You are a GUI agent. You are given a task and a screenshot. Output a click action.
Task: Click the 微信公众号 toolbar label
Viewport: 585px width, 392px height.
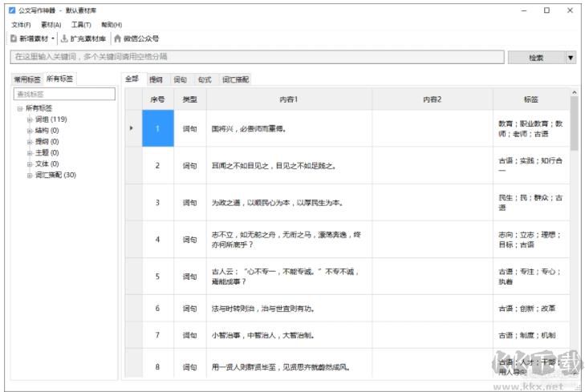point(141,38)
